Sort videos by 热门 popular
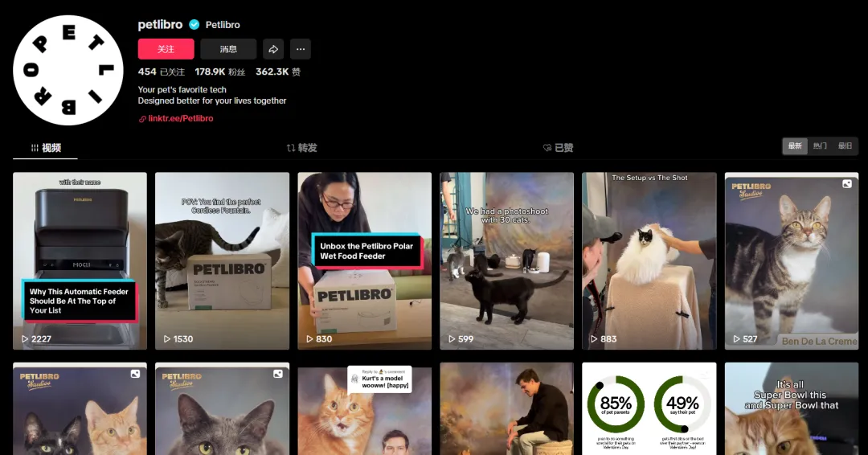This screenshot has width=868, height=455. pyautogui.click(x=820, y=146)
